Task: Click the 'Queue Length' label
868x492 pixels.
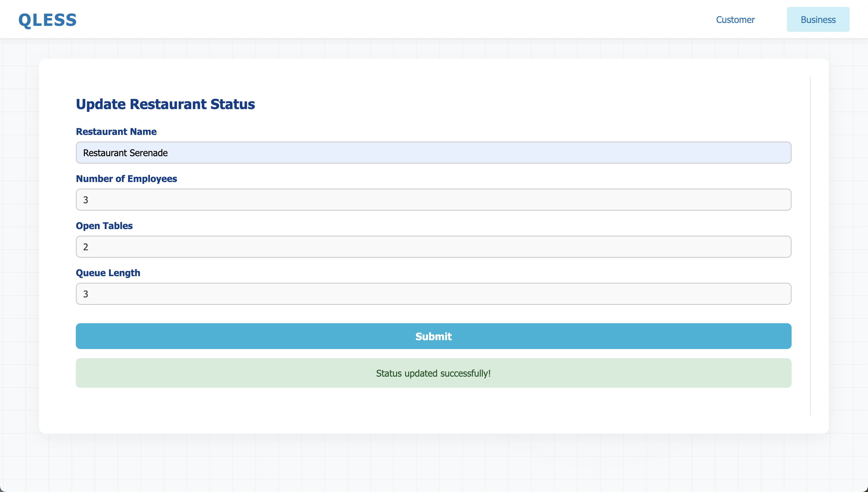Action: pos(108,273)
